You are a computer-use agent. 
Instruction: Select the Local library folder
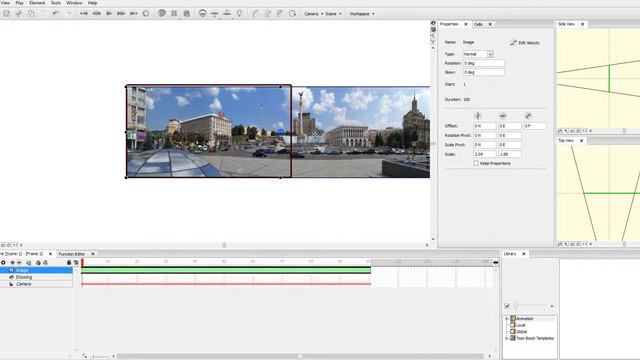click(x=520, y=325)
